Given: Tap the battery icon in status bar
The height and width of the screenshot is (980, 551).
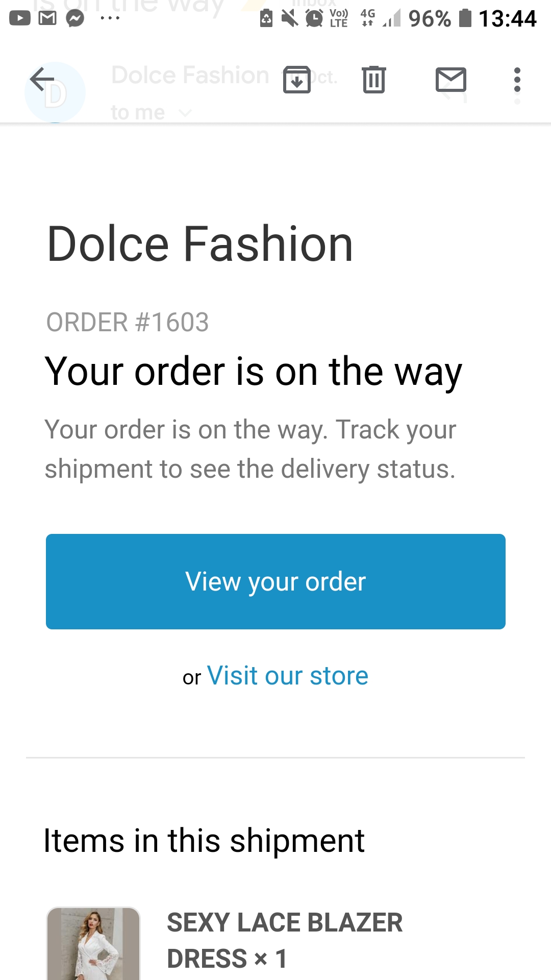Looking at the screenshot, I should click(465, 18).
